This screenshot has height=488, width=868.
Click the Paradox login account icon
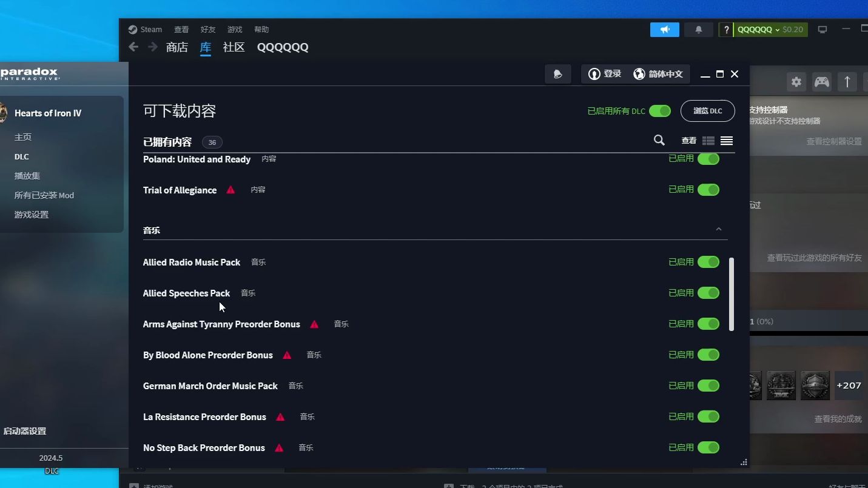594,74
